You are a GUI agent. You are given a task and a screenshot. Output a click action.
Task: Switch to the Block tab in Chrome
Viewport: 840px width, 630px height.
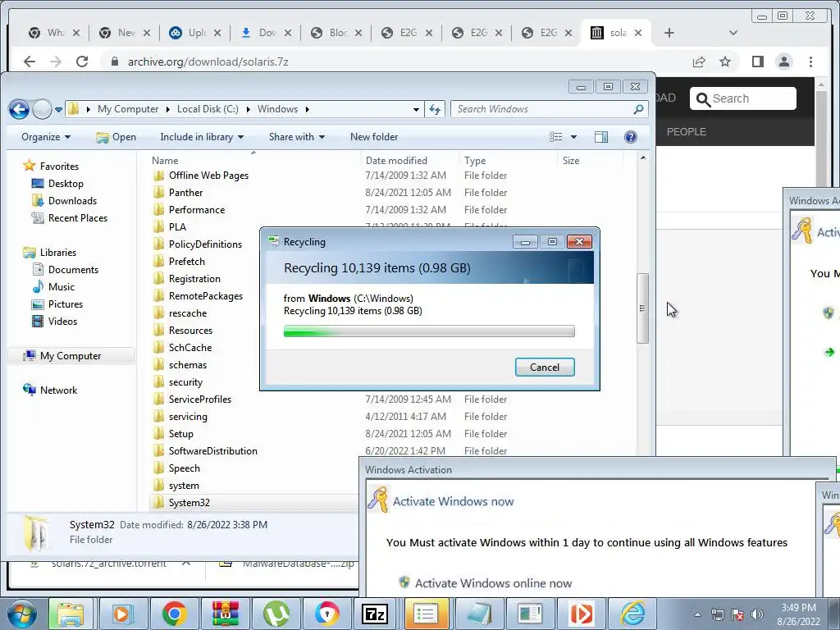click(336, 33)
